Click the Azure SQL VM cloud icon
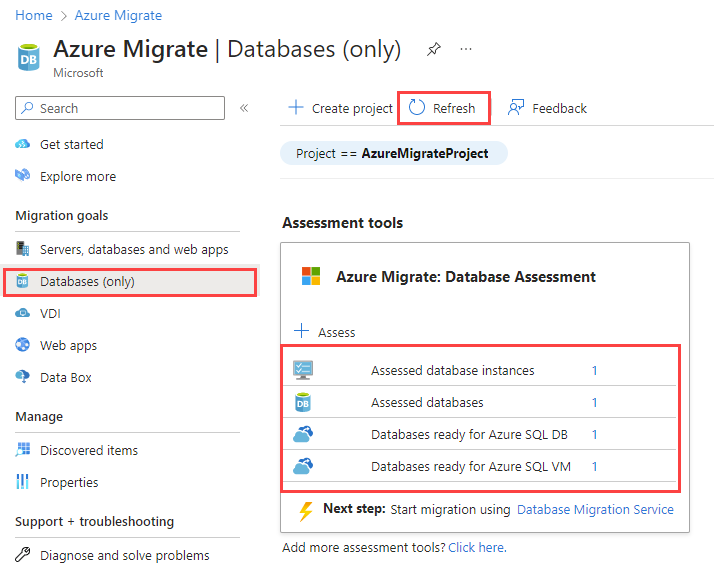 [x=303, y=466]
